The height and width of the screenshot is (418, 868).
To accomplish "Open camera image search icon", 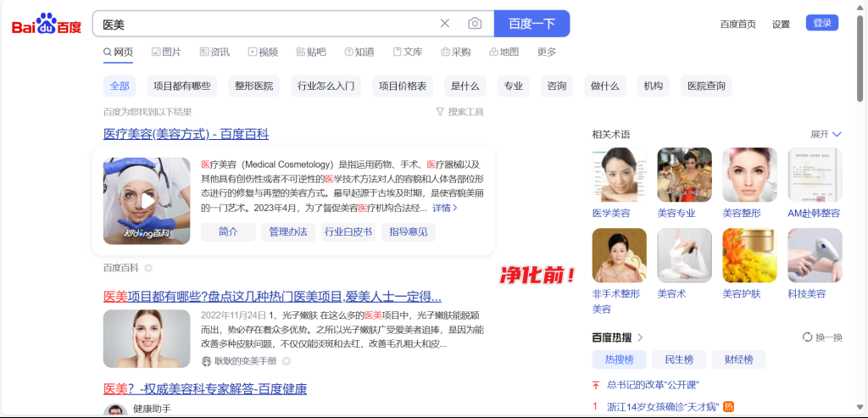I will click(x=475, y=23).
